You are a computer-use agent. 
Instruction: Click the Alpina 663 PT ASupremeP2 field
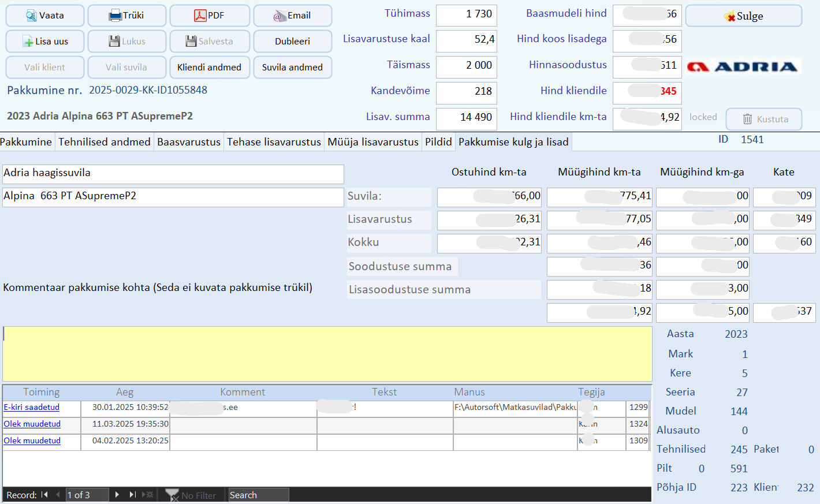[x=173, y=197]
